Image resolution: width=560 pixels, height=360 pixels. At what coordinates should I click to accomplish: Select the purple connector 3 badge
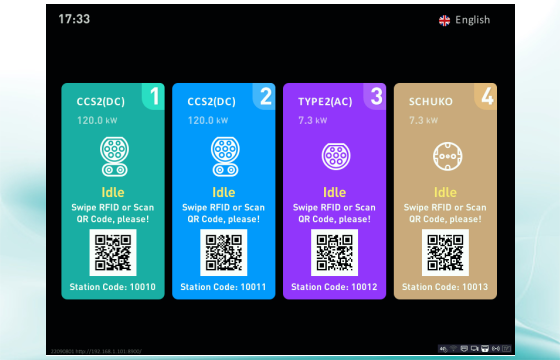[x=375, y=96]
